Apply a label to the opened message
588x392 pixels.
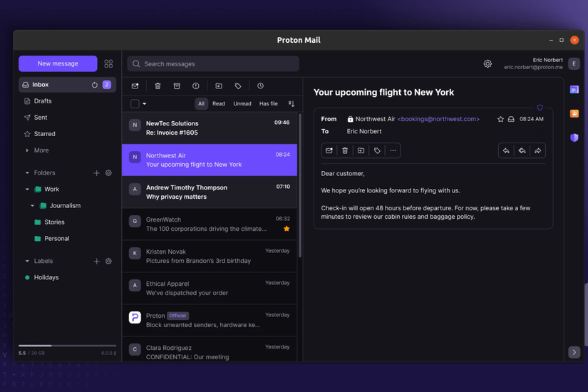tap(377, 150)
